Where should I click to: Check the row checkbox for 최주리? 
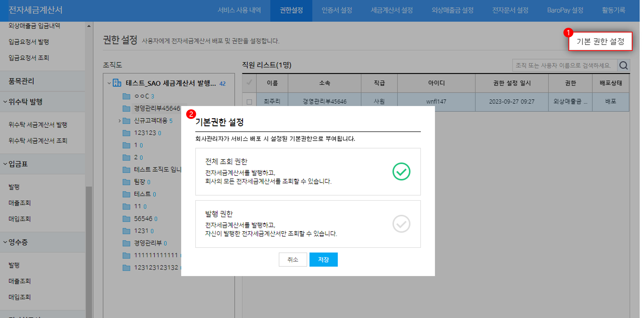pos(249,102)
